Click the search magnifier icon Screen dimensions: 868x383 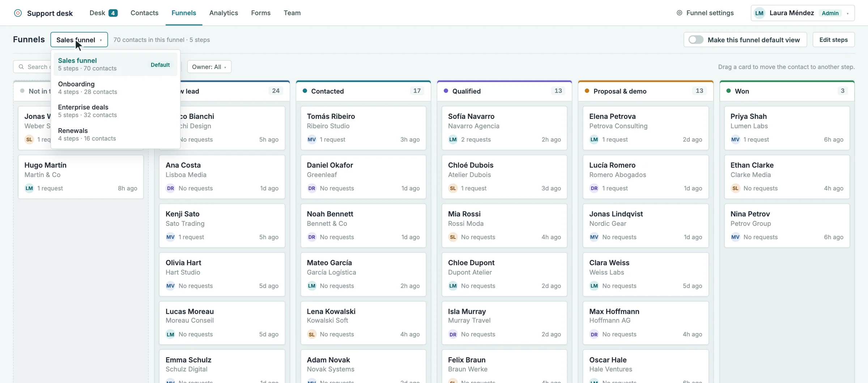[21, 67]
